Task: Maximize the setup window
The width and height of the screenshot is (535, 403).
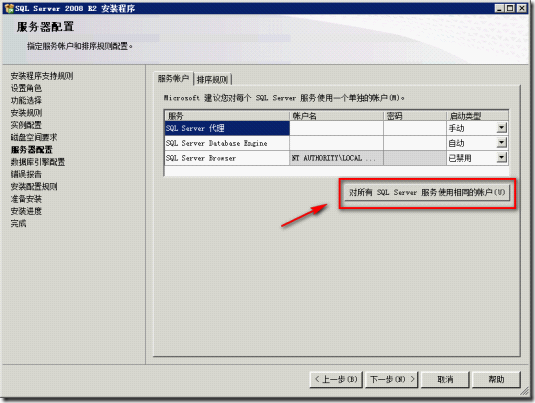Action: [x=510, y=8]
